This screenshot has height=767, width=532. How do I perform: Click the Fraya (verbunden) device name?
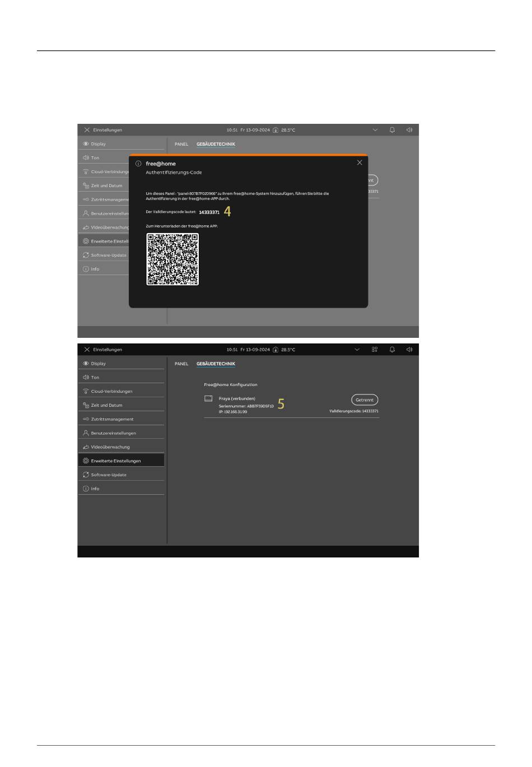tap(237, 399)
